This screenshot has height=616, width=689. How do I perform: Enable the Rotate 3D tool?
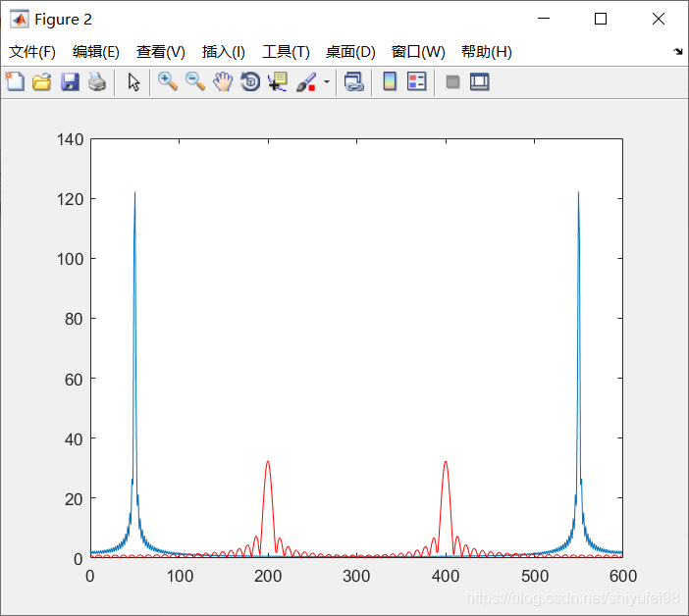tap(250, 82)
